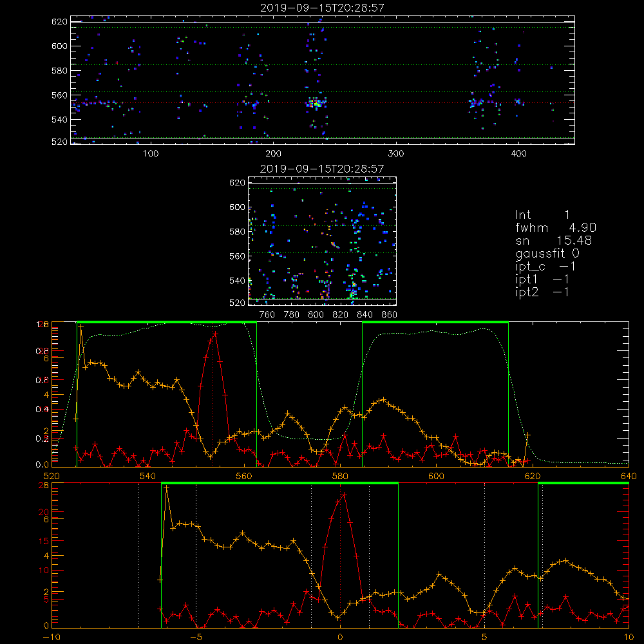Click y-axis label 540 on the wide scatter plot

coord(59,120)
